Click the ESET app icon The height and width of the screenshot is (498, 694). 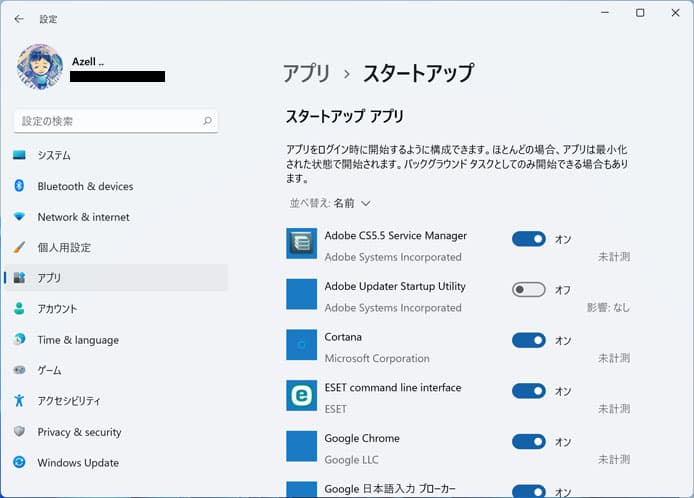[x=301, y=395]
